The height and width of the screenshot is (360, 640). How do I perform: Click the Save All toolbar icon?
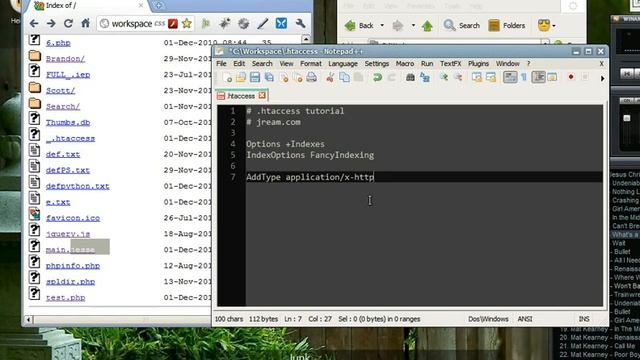(269, 77)
